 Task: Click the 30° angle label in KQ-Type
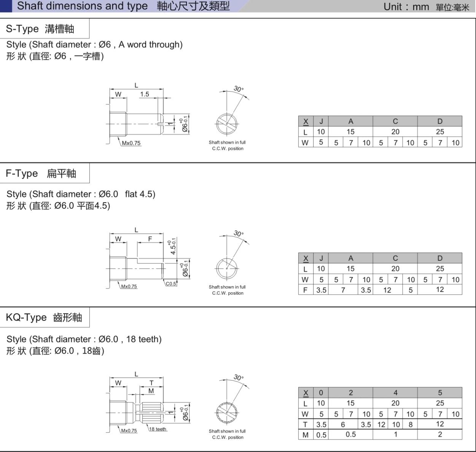(238, 377)
